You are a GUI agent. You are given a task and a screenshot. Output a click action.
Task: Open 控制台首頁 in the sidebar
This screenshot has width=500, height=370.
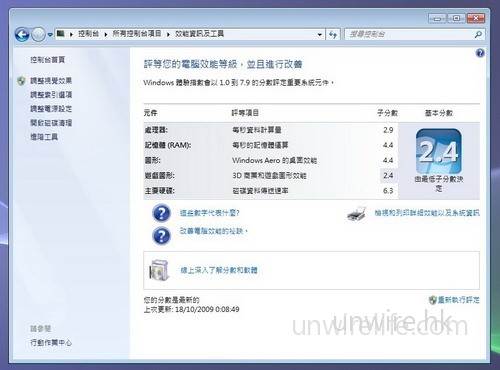point(47,60)
